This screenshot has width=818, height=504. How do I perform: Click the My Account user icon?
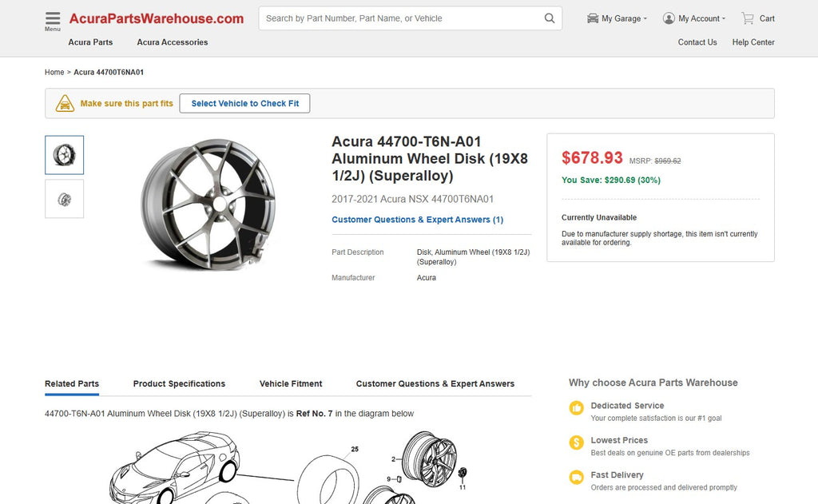tap(669, 18)
